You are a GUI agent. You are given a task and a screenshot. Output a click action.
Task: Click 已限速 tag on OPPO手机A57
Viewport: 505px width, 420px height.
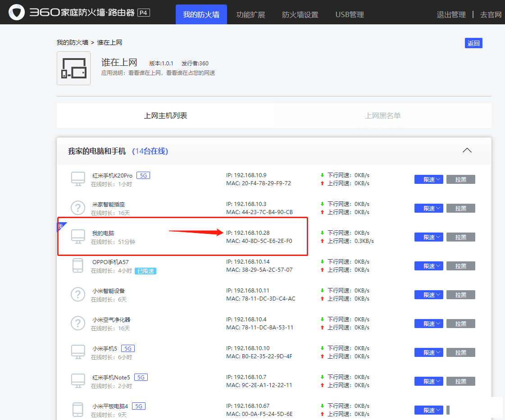(146, 271)
